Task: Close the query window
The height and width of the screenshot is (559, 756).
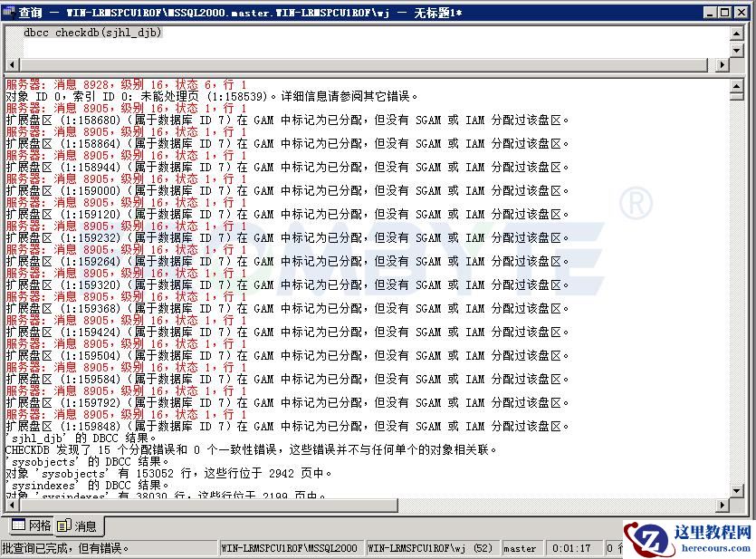Action: tap(741, 12)
